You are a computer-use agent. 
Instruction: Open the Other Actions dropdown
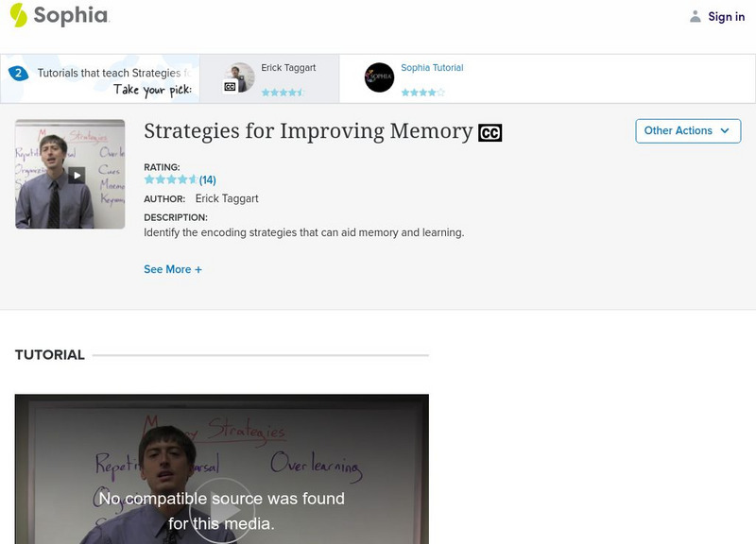click(x=687, y=130)
